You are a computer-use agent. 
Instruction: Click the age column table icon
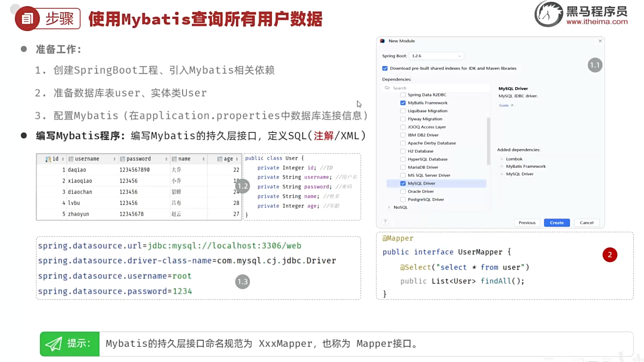(220, 159)
